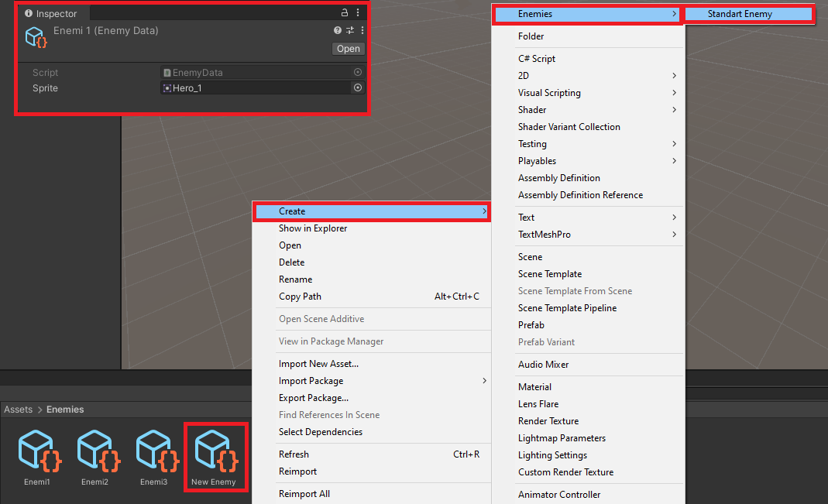The height and width of the screenshot is (504, 828).
Task: Open the Enemy Data component three-dot options menu
Action: (362, 31)
